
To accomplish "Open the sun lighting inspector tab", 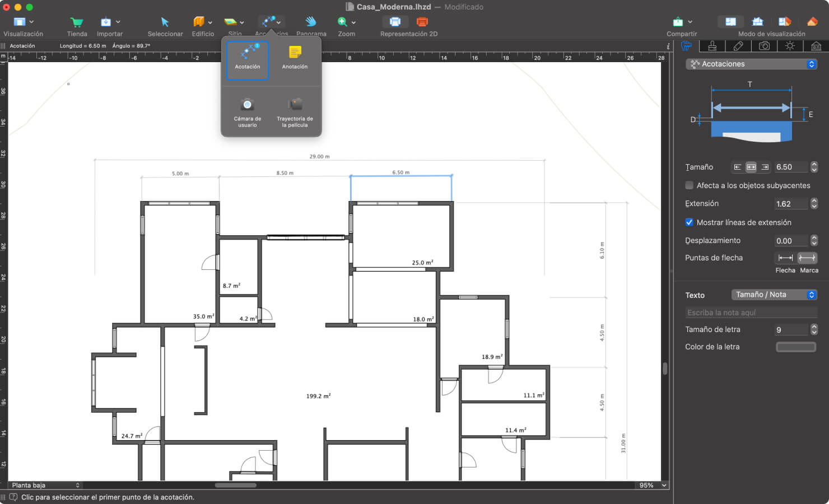I will [x=790, y=46].
